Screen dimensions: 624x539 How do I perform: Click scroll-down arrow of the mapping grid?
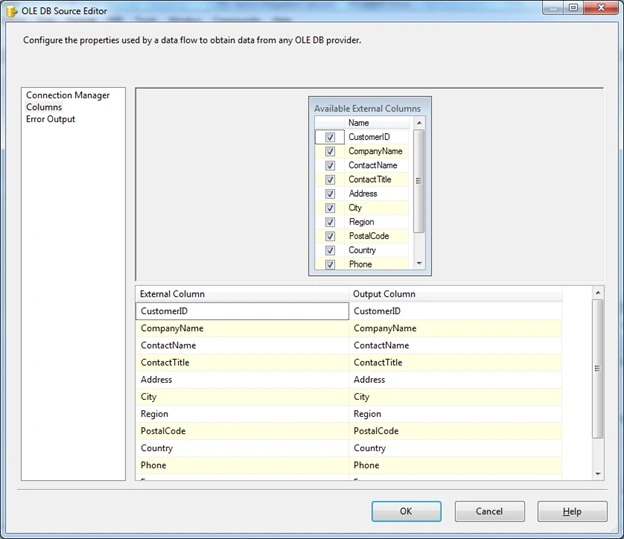point(598,474)
